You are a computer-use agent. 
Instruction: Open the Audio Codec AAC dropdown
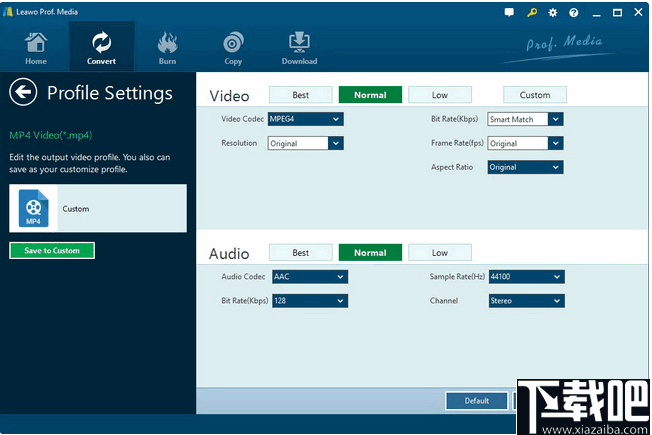310,277
